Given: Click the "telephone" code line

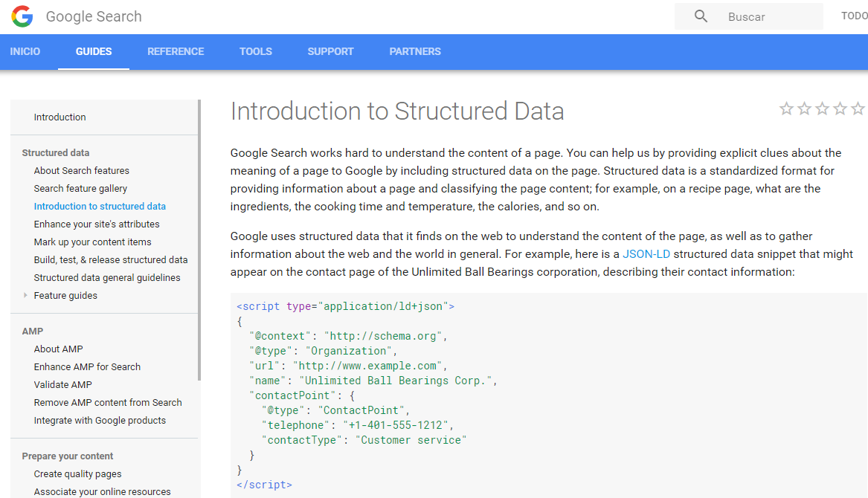Looking at the screenshot, I should point(358,425).
